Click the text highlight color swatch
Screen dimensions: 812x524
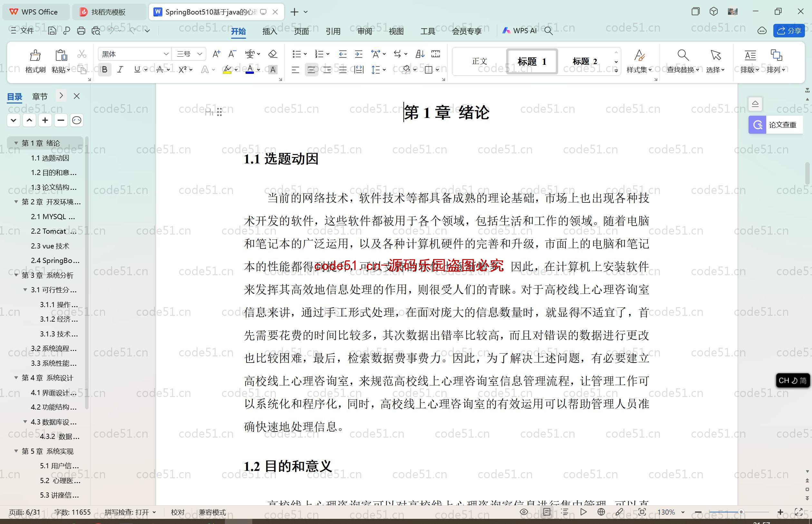point(227,70)
